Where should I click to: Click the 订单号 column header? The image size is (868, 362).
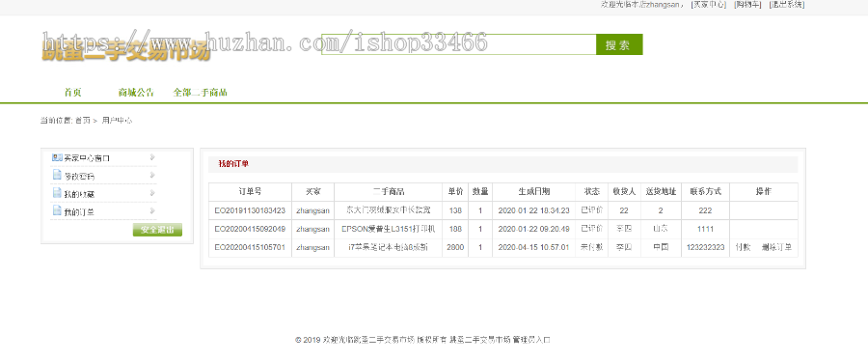point(250,192)
